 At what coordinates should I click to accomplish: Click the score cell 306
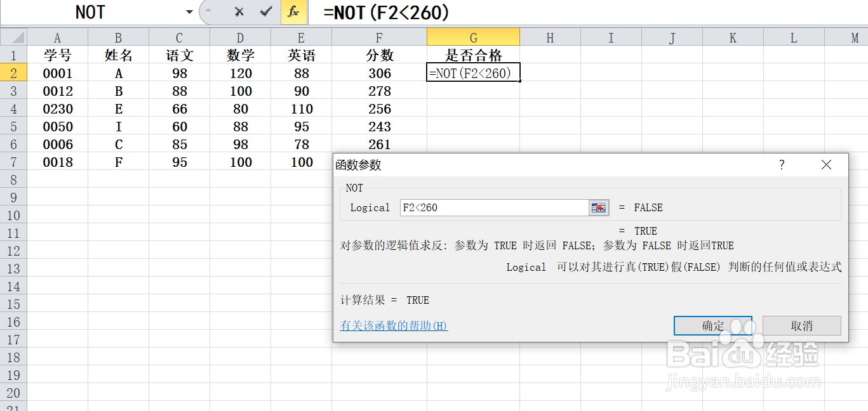click(x=379, y=73)
